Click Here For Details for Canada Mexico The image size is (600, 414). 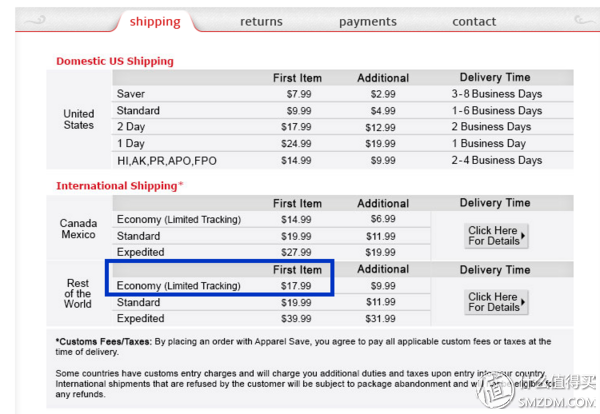[496, 236]
